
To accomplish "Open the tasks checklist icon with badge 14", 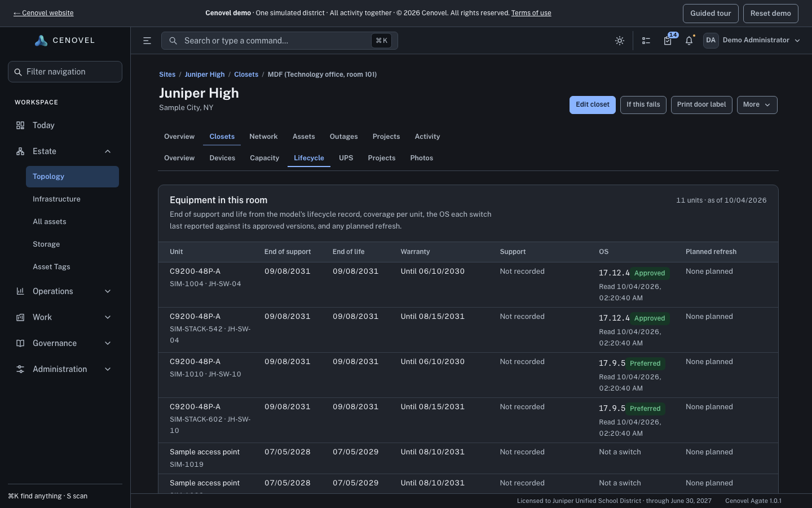I will 668,41.
